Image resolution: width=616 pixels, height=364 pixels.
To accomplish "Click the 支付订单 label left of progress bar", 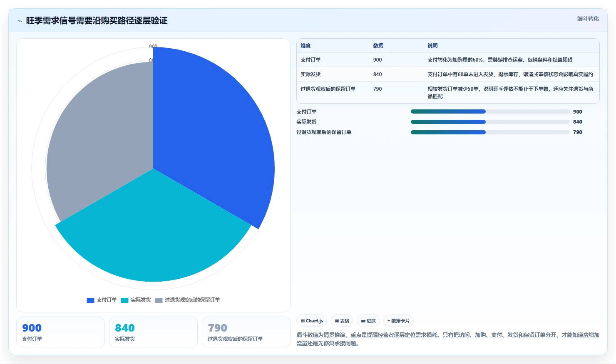I will [x=306, y=112].
